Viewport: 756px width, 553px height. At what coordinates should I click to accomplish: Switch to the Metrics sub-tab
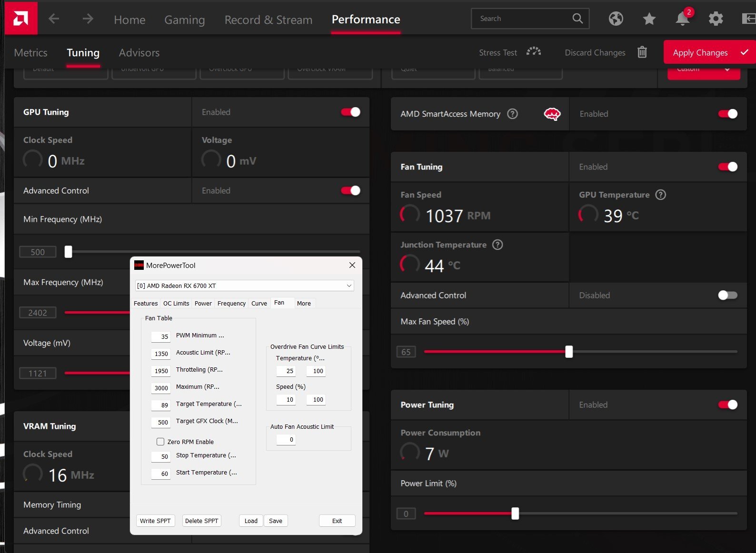[x=31, y=53]
